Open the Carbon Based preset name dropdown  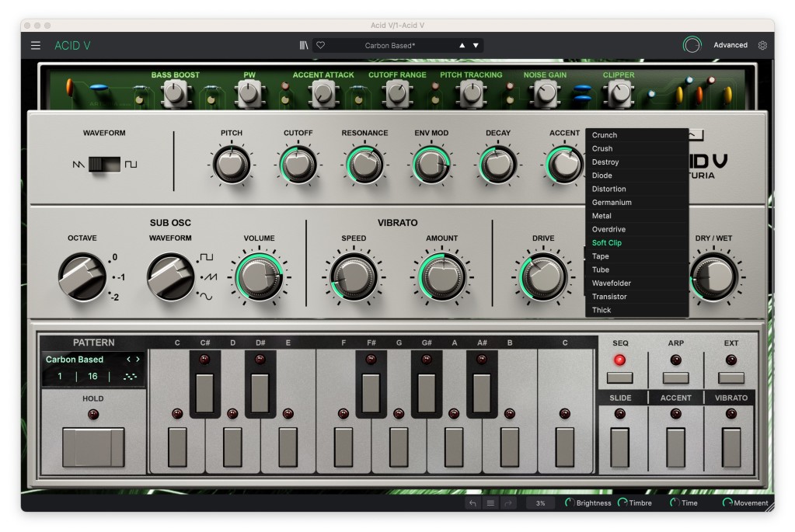[389, 46]
